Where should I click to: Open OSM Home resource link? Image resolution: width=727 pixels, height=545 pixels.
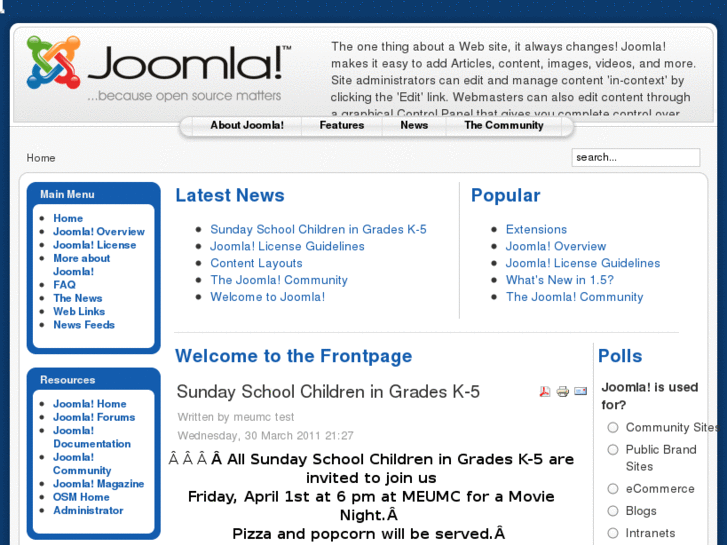(x=81, y=497)
